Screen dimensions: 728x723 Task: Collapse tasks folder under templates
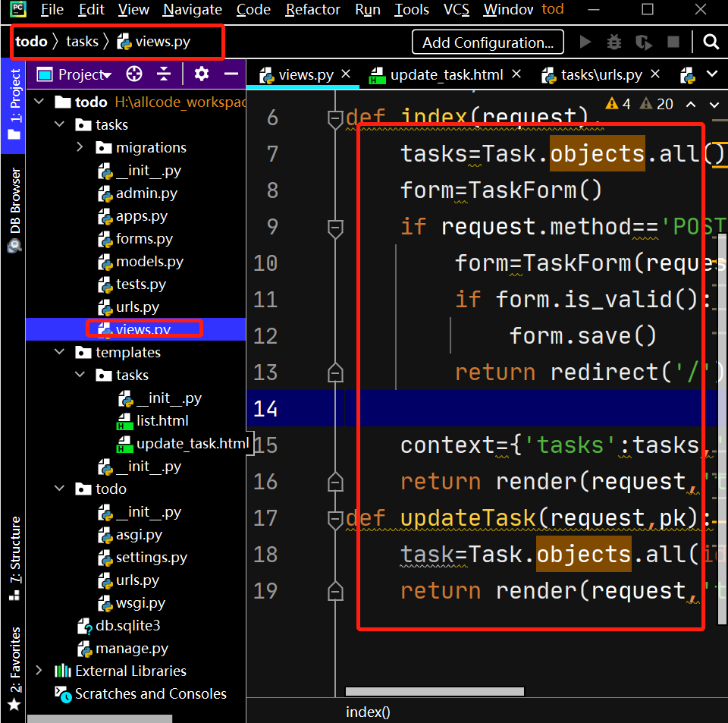click(x=80, y=374)
